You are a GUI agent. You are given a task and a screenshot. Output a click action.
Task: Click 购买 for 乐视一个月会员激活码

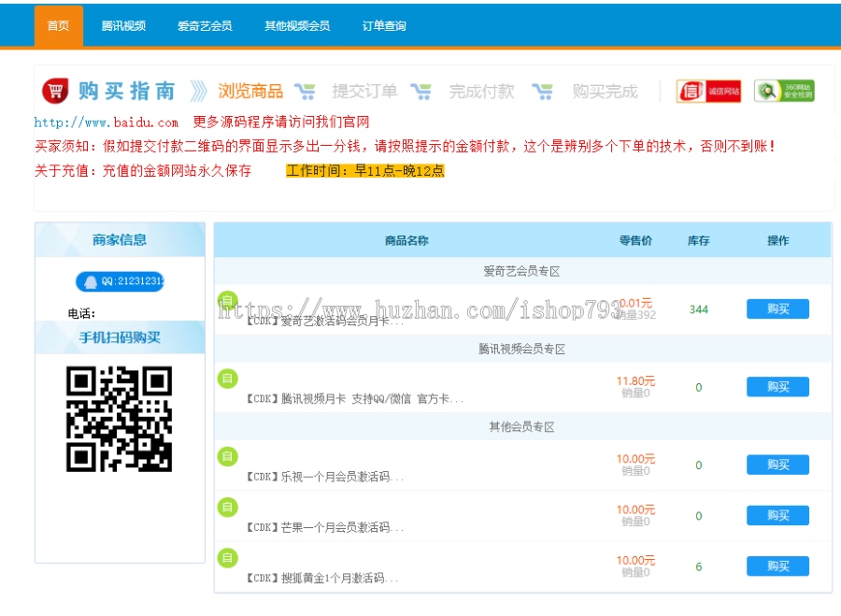tap(777, 465)
